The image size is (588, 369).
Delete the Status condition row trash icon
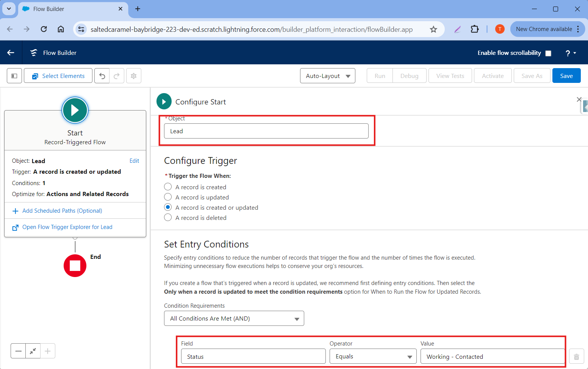pos(576,357)
